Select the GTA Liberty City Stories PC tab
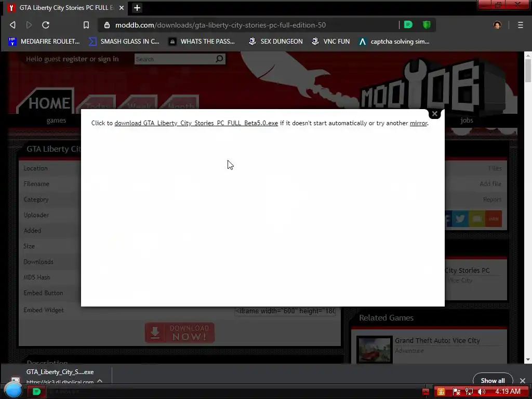Viewport: 532px width, 399px height. tap(64, 7)
